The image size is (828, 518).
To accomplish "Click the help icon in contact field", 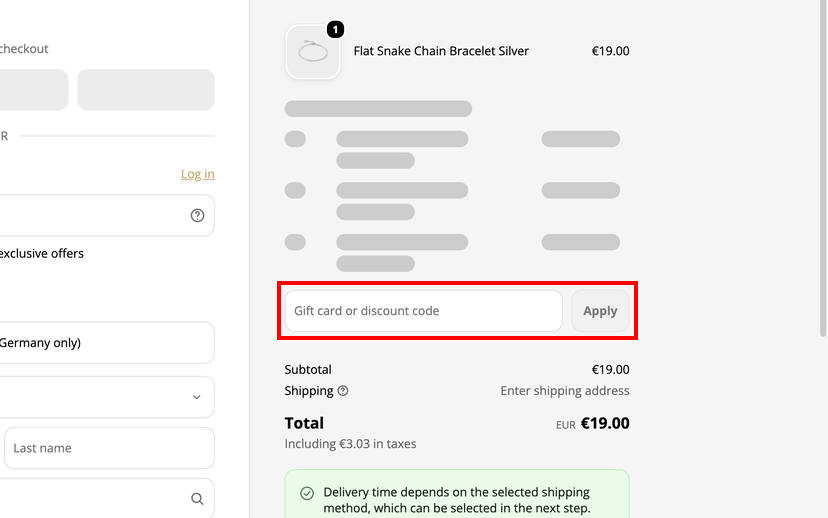I will coord(197,215).
